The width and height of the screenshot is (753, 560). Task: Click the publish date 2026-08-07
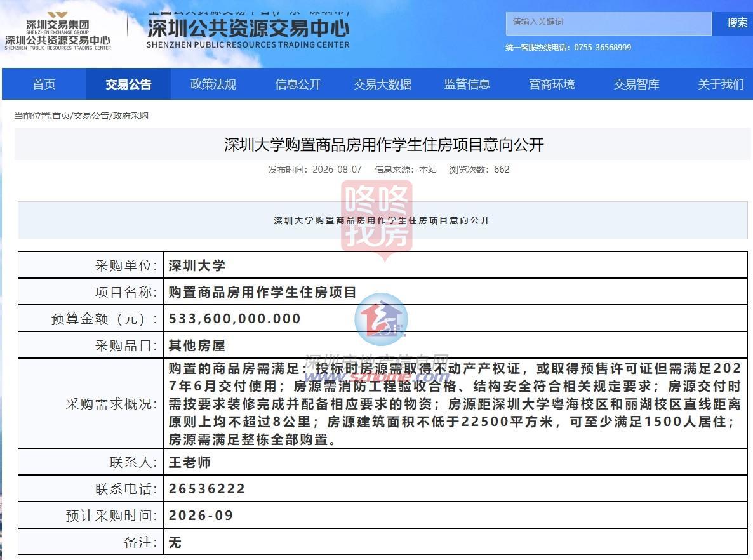point(337,170)
